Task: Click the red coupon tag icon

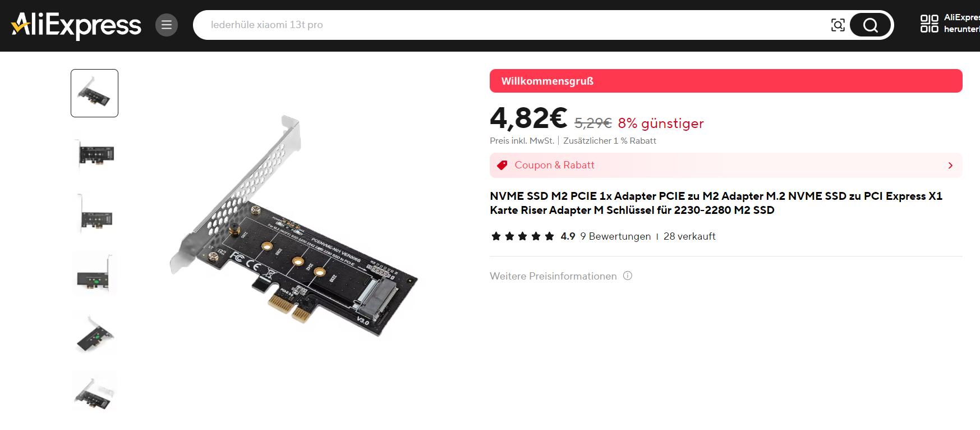Action: pos(503,165)
